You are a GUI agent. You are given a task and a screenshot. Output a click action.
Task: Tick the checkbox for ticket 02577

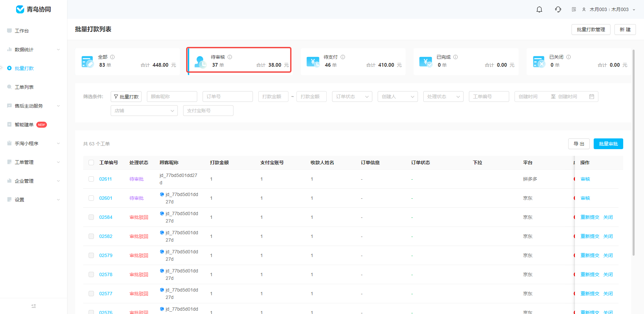point(91,294)
